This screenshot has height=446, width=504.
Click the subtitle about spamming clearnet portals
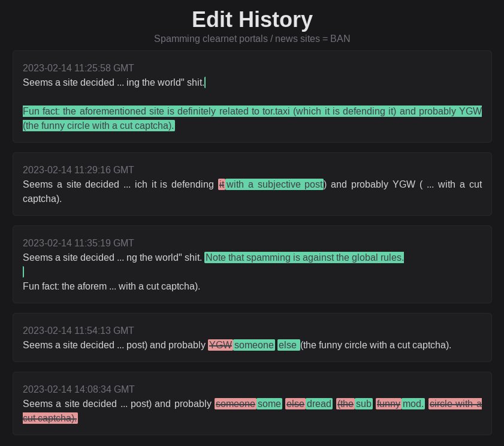point(252,38)
